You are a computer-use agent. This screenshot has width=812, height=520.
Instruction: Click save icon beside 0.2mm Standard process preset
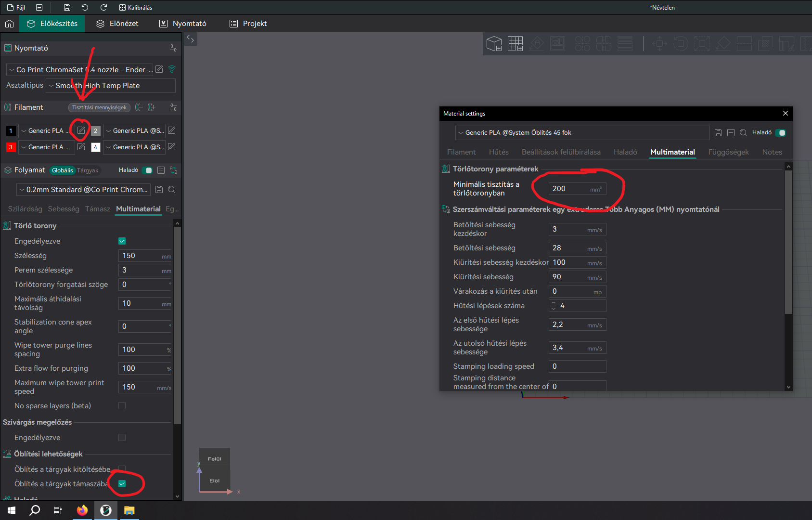[159, 190]
